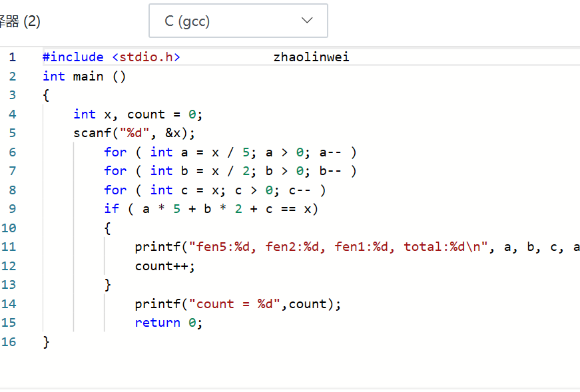Click the count++ statement

click(165, 266)
